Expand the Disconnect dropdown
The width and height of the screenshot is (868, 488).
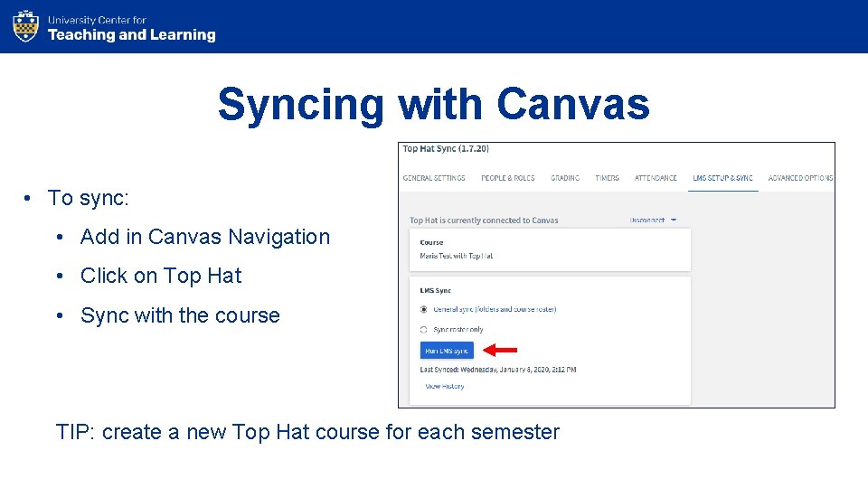(653, 221)
